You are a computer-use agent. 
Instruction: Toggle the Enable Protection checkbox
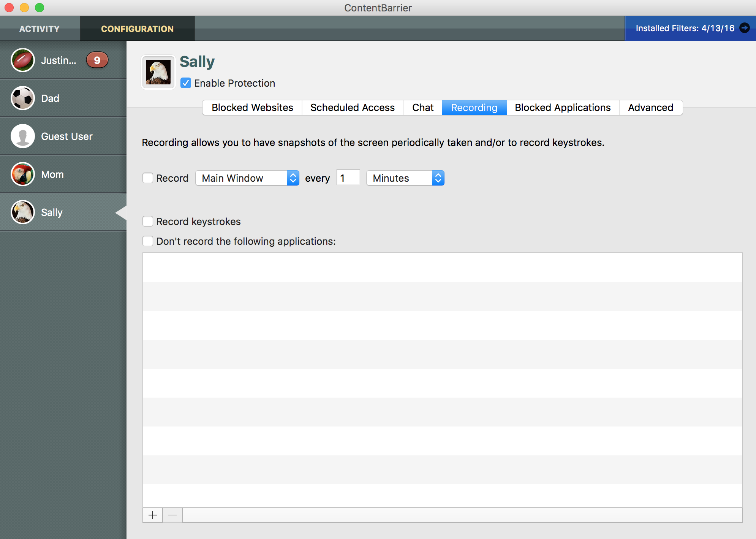pos(185,83)
